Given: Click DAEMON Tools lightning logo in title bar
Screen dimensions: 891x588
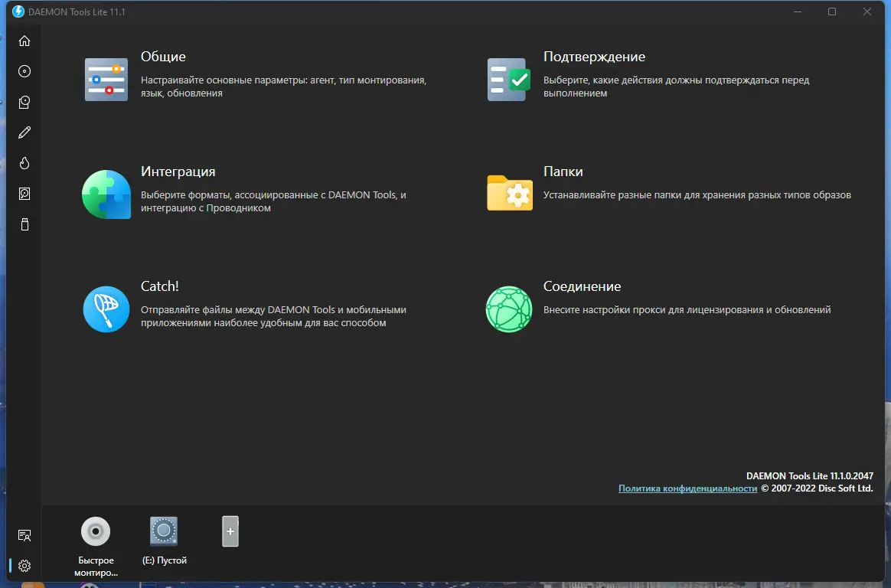Looking at the screenshot, I should [18, 11].
